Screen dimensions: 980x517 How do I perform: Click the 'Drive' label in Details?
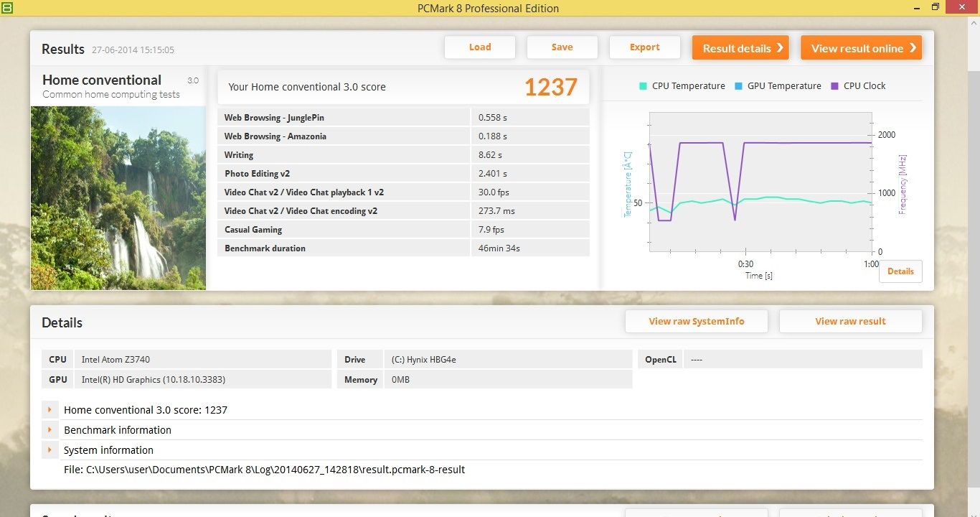coord(354,360)
